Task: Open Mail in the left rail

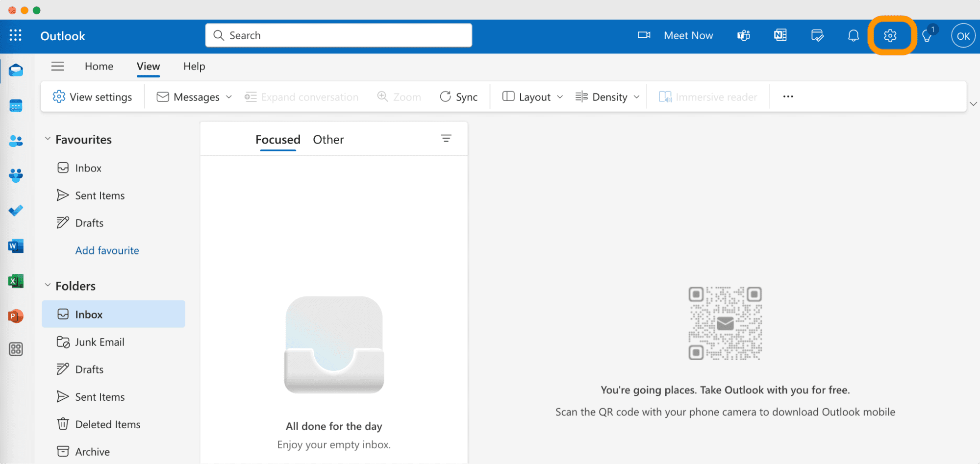Action: (x=16, y=70)
